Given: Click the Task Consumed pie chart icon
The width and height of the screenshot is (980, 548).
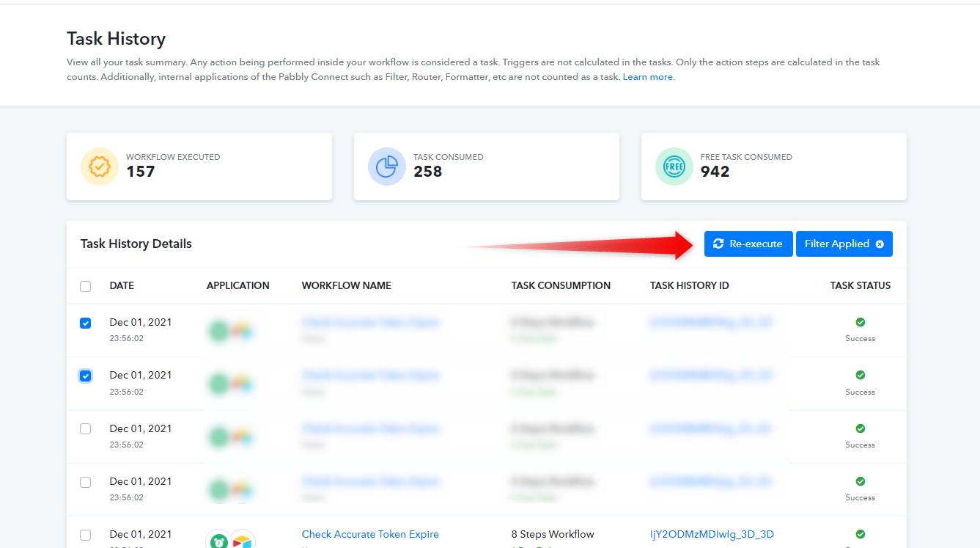Looking at the screenshot, I should point(386,167).
